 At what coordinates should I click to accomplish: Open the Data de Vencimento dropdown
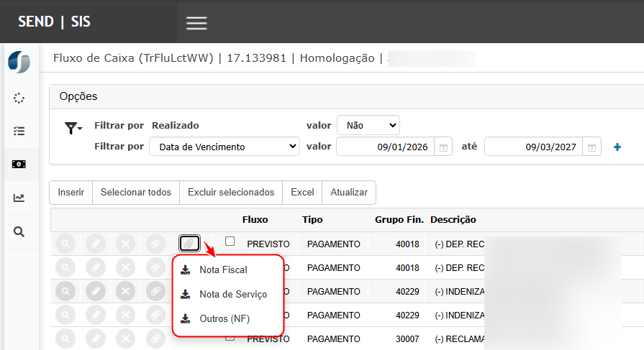pos(224,147)
